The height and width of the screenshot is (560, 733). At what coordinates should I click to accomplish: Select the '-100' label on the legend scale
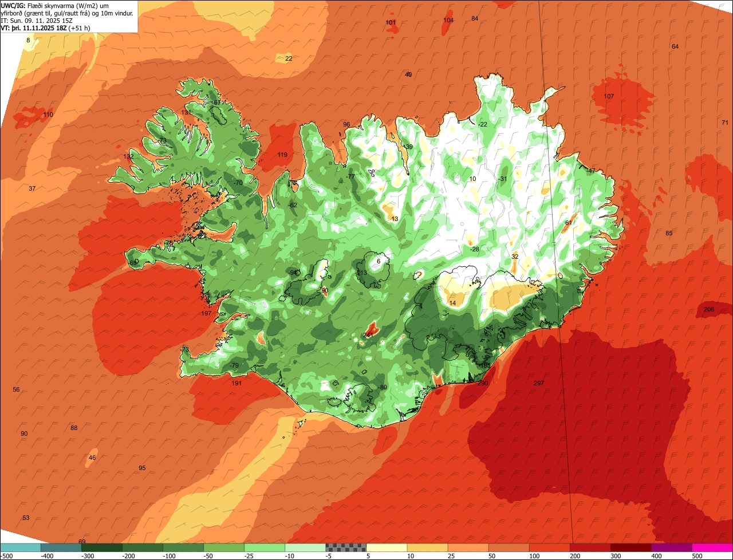click(x=169, y=555)
